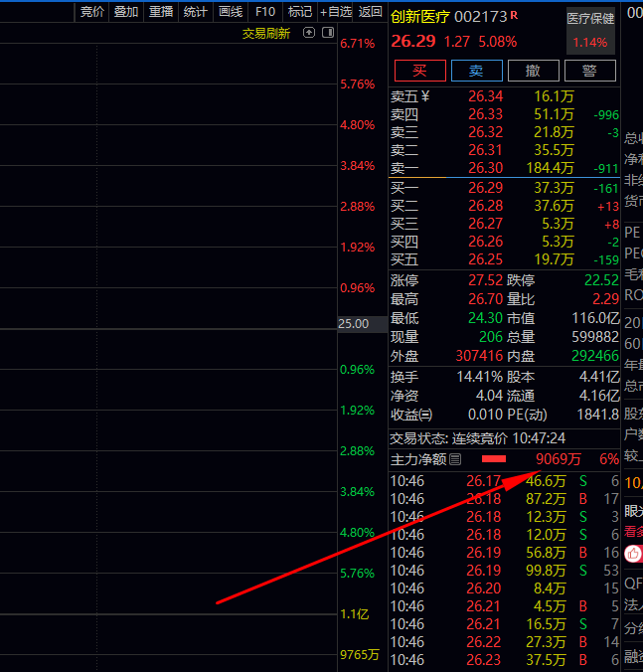Screen dimensions: 643x672
Task: Select 叠加 overlay in the toolbar
Action: pyautogui.click(x=126, y=12)
